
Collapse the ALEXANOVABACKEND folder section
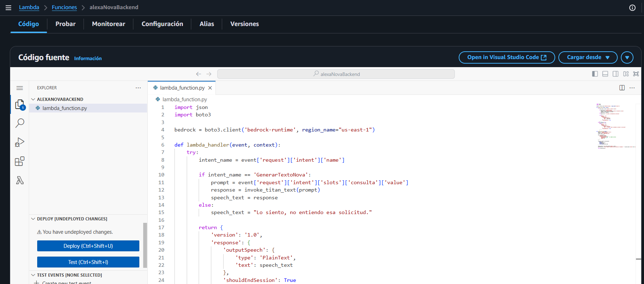pos(33,99)
